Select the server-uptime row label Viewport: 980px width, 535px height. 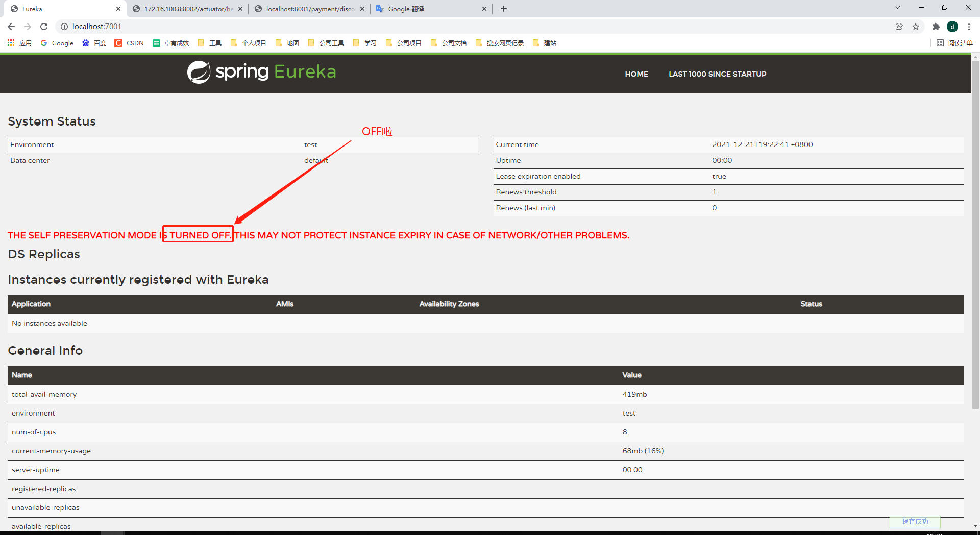[36, 470]
